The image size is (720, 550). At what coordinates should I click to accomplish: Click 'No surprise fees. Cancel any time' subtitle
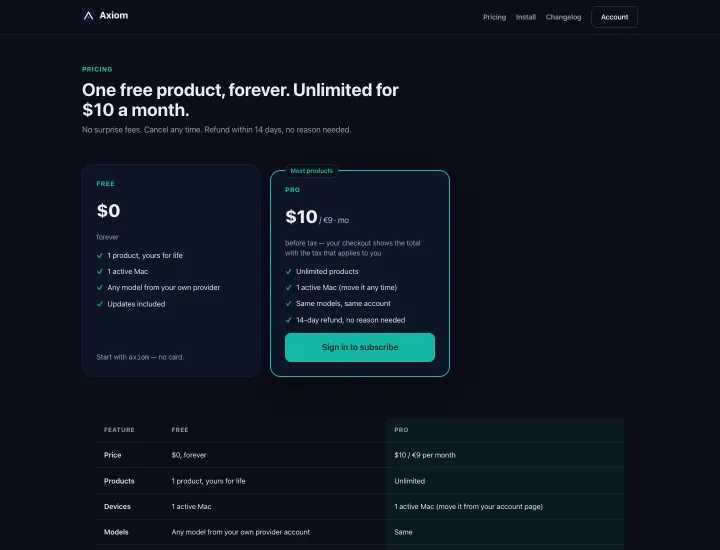pyautogui.click(x=217, y=130)
